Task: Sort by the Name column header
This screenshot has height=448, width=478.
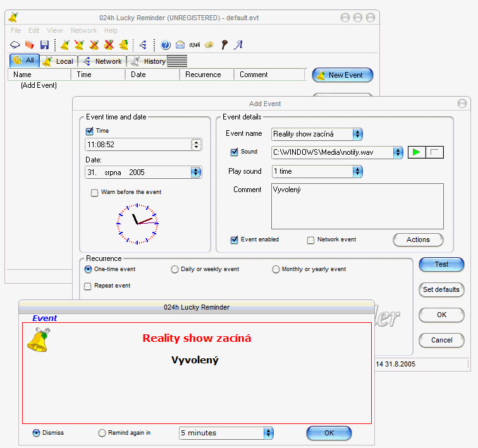Action: (x=39, y=75)
